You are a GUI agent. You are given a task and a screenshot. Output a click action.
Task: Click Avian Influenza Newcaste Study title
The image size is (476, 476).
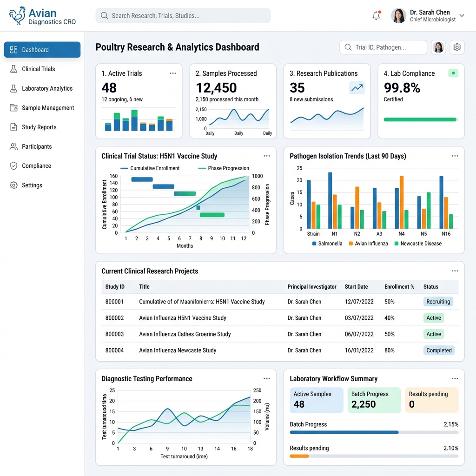(178, 350)
